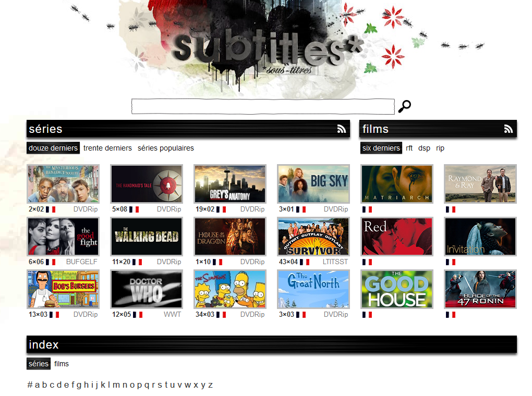The height and width of the screenshot is (396, 532).
Task: Select the 'douze derniers' tab
Action: [53, 148]
